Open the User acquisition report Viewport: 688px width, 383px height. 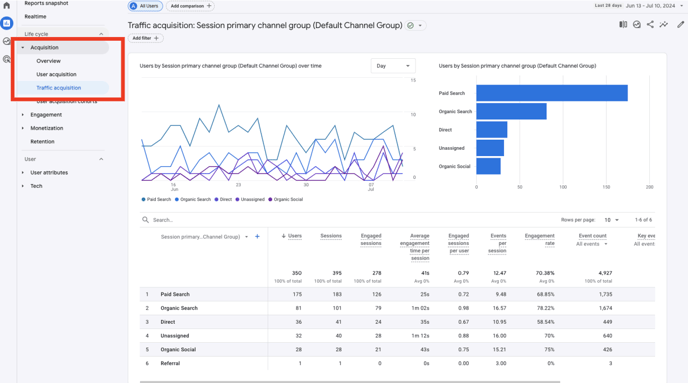coord(56,74)
